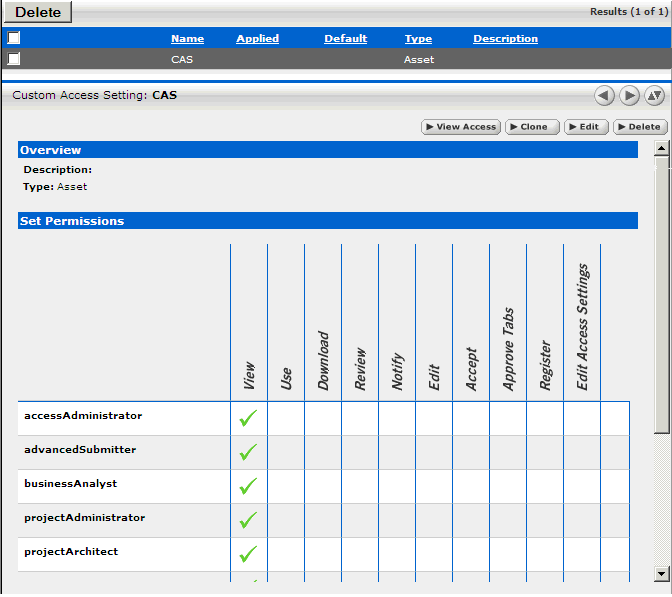The height and width of the screenshot is (597, 672).
Task: Click the Use column header
Action: [x=286, y=379]
